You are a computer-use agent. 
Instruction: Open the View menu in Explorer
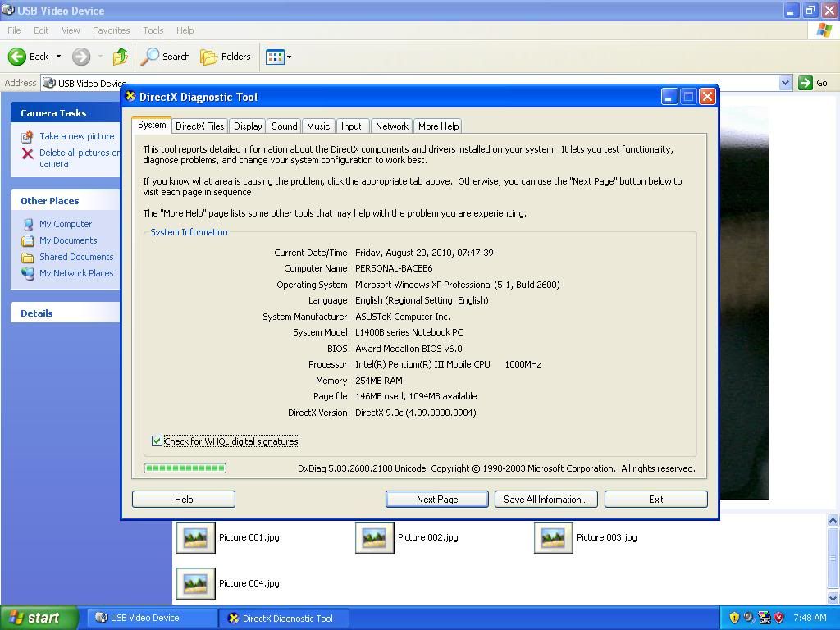tap(71, 30)
